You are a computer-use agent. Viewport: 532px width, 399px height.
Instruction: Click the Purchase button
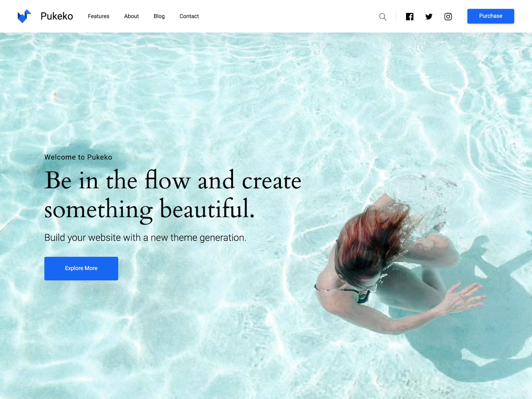491,16
